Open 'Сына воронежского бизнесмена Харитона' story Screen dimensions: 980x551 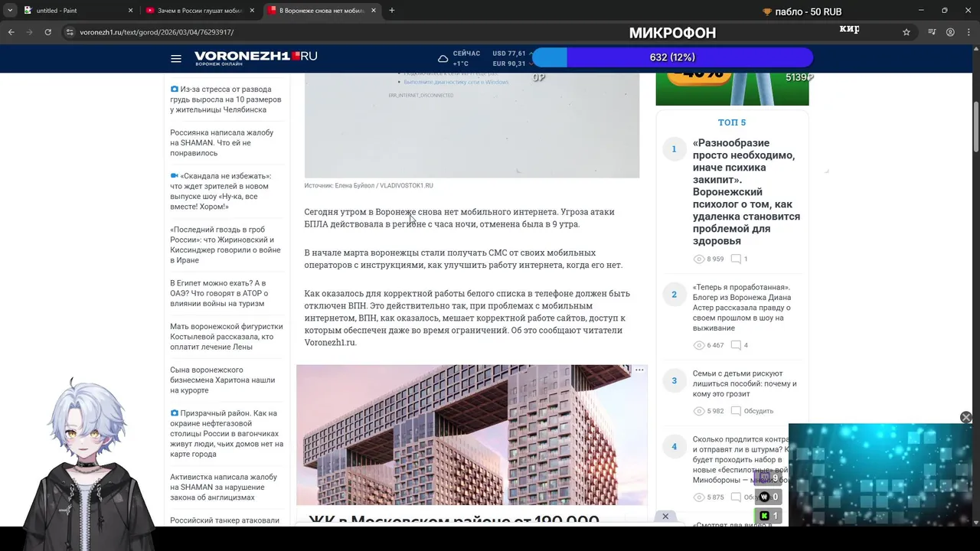[222, 380]
